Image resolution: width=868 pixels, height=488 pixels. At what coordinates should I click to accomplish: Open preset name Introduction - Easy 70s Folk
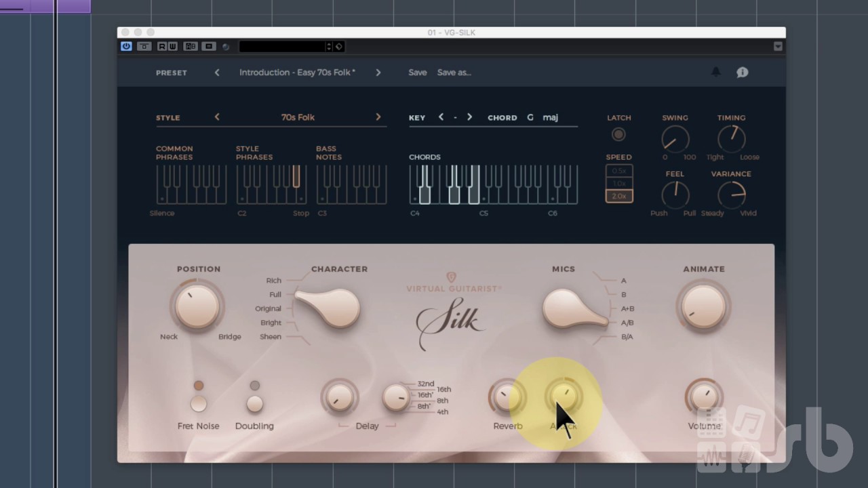(x=297, y=73)
